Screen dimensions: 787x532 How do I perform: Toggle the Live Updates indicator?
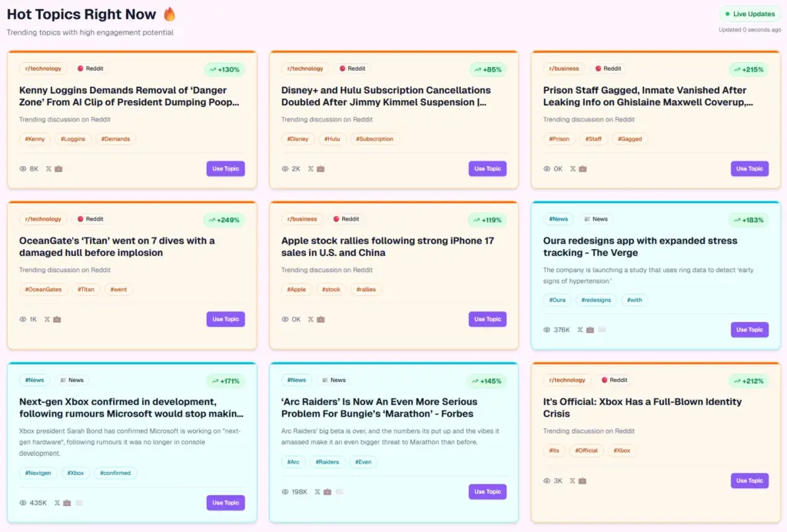(x=749, y=13)
